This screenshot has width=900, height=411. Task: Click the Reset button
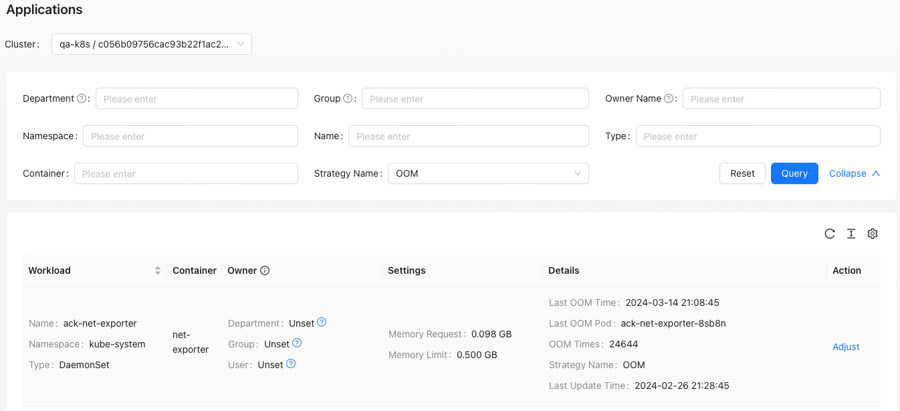click(x=742, y=173)
